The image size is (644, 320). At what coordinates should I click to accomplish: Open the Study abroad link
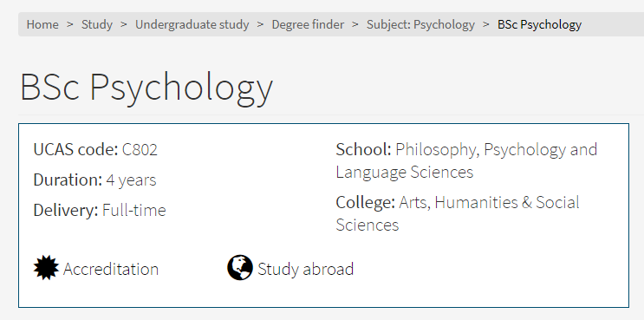click(x=306, y=269)
